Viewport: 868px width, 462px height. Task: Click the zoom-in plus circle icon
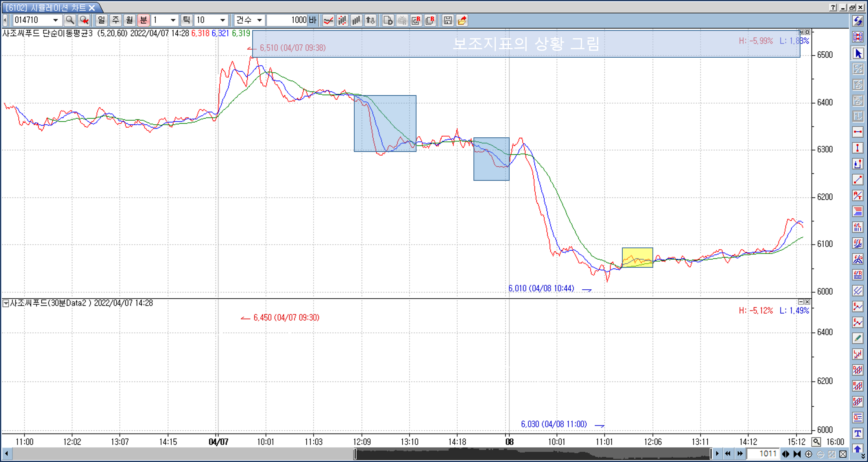[x=809, y=454]
